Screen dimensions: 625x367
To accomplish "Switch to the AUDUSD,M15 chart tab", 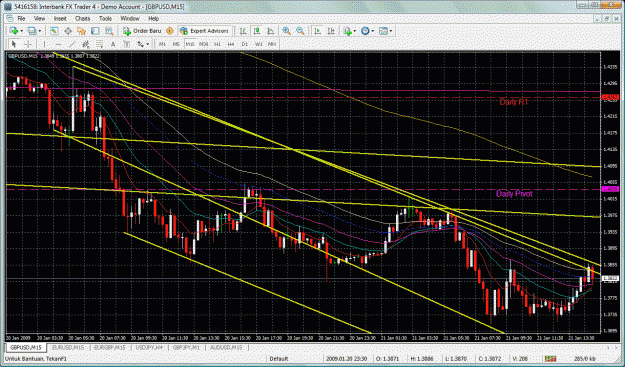I will 226,347.
